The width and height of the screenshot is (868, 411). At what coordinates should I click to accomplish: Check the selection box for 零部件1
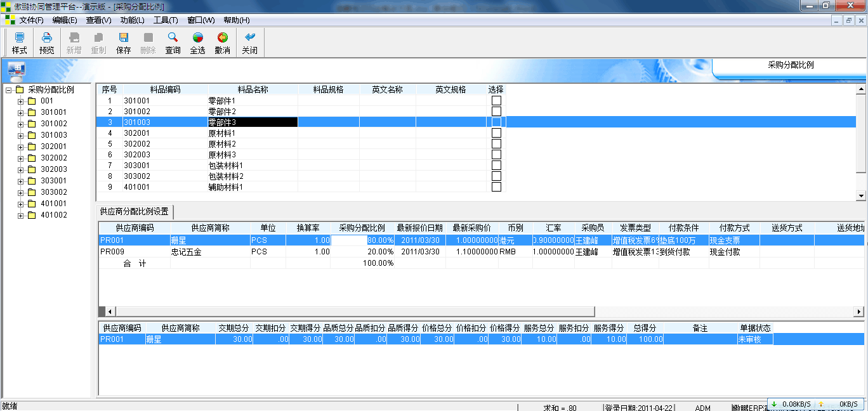[496, 100]
